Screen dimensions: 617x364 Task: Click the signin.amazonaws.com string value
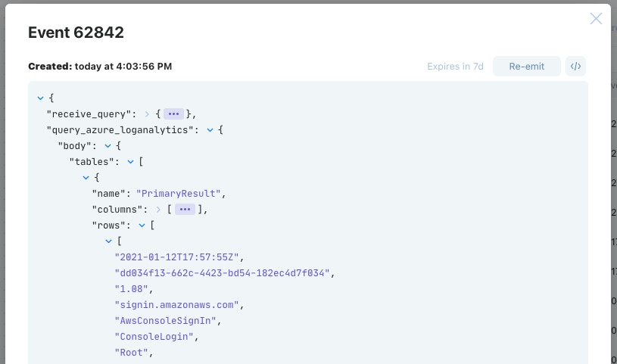tap(176, 305)
